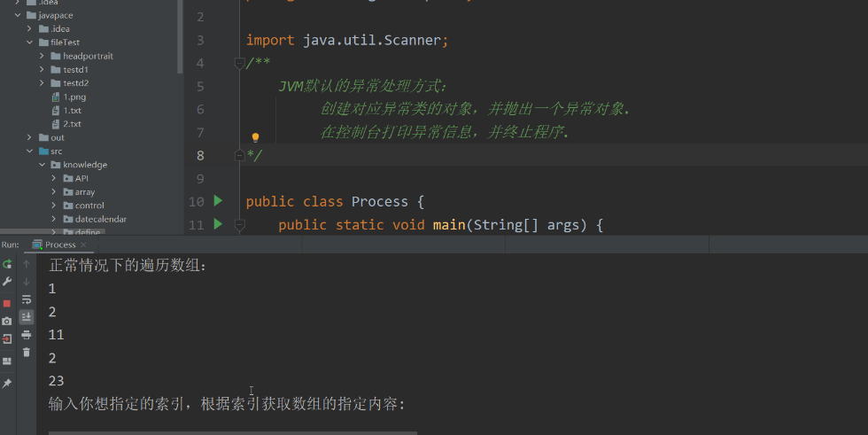Close the Process run tab
This screenshot has height=435, width=868.
[x=83, y=245]
